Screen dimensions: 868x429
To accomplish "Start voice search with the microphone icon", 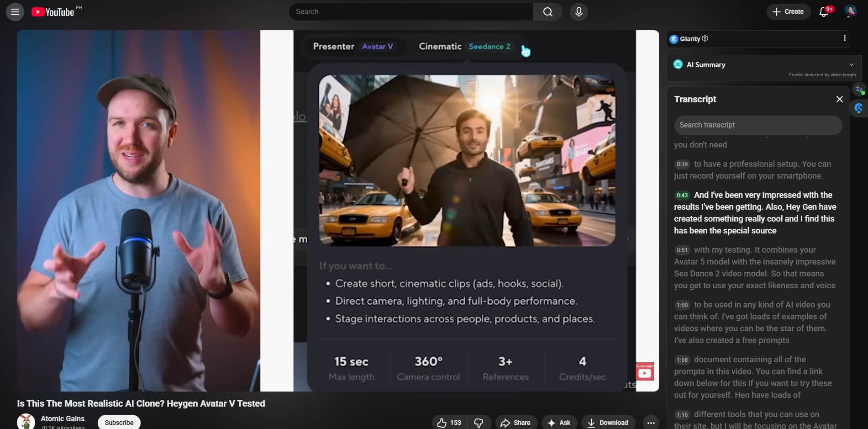I will pyautogui.click(x=579, y=12).
